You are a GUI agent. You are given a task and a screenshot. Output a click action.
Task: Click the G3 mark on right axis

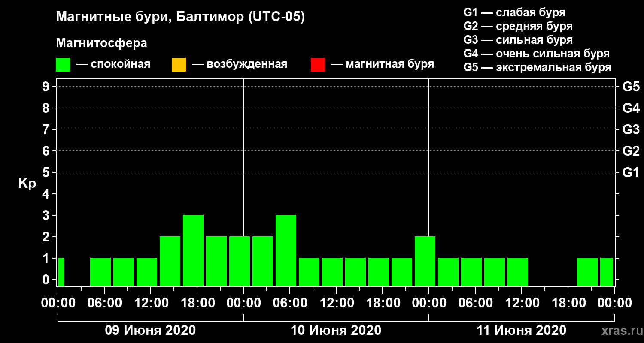631,129
